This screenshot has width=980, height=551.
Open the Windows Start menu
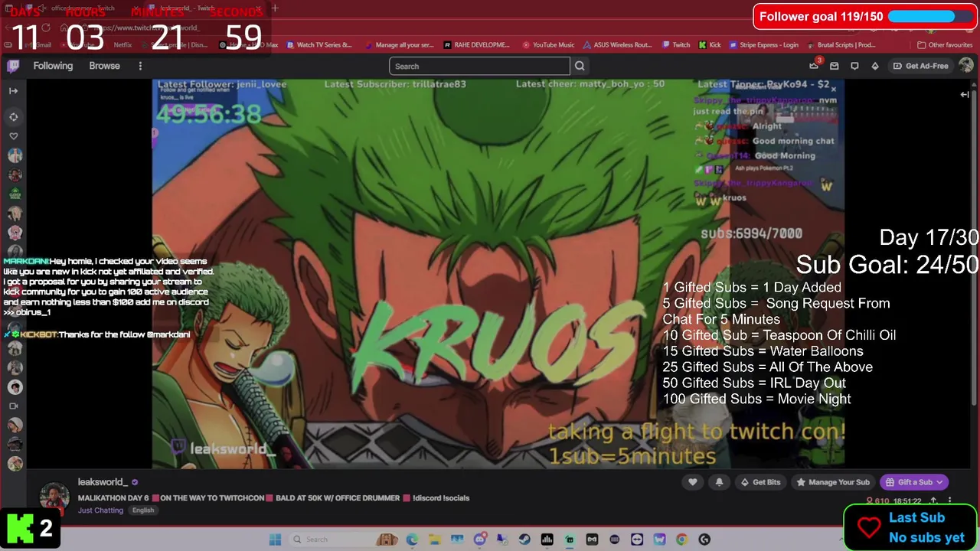[x=275, y=540]
